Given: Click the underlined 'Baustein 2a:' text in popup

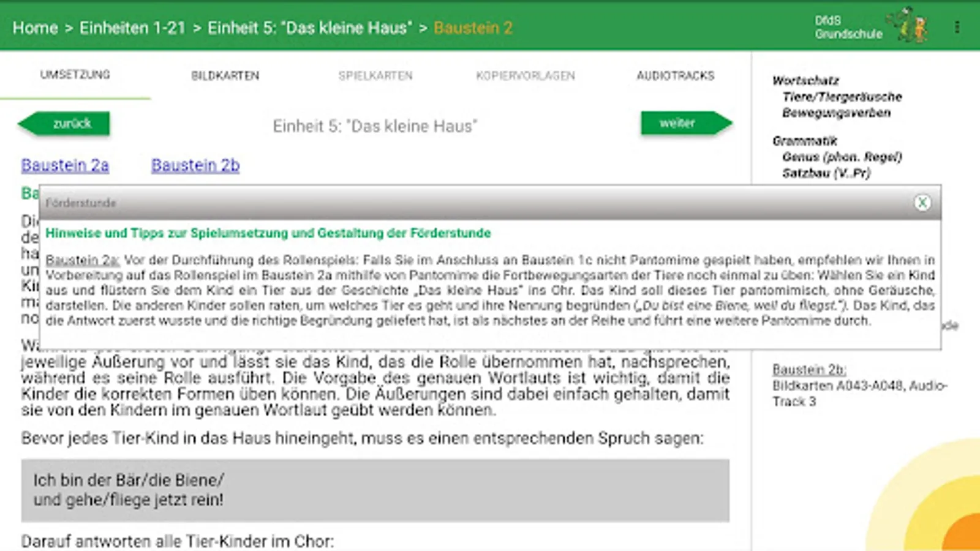Looking at the screenshot, I should point(83,260).
